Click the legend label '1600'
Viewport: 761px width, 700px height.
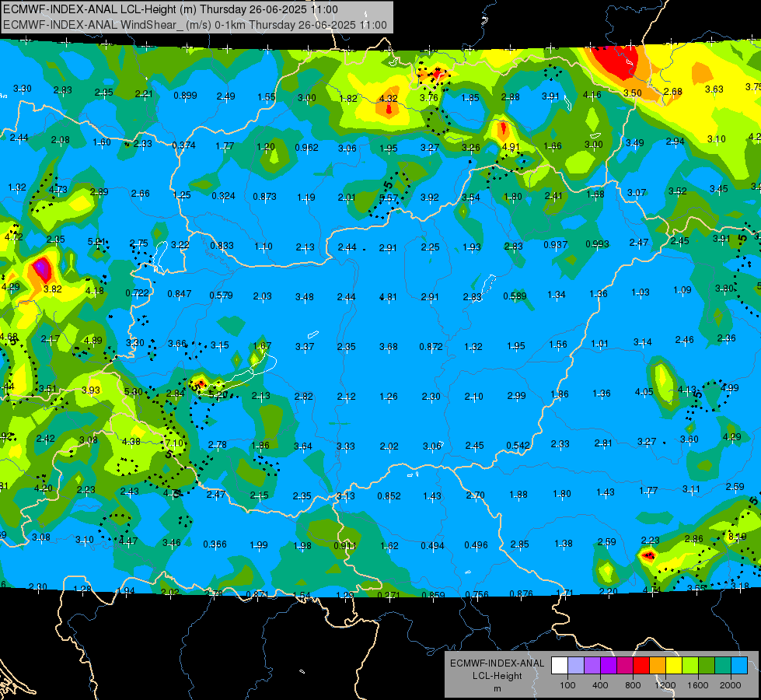tap(698, 685)
